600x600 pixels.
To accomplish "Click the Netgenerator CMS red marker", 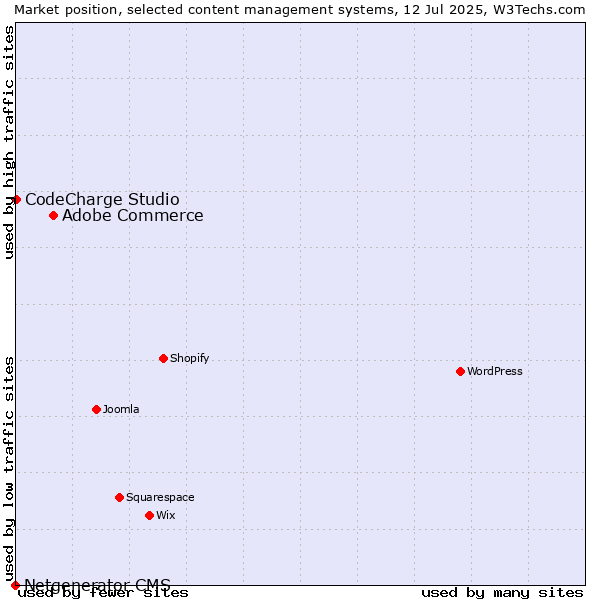I will tap(15, 585).
